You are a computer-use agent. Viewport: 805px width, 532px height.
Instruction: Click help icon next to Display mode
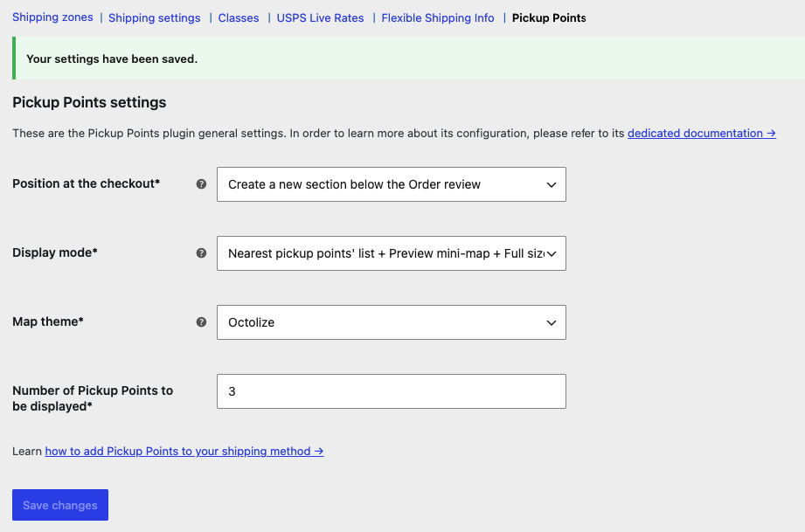coord(201,253)
